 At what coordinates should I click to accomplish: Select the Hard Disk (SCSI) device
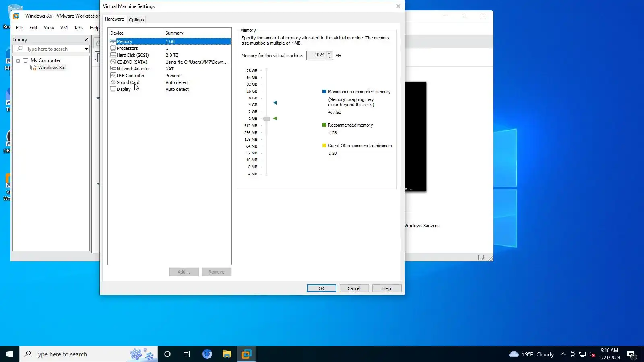(170, 55)
